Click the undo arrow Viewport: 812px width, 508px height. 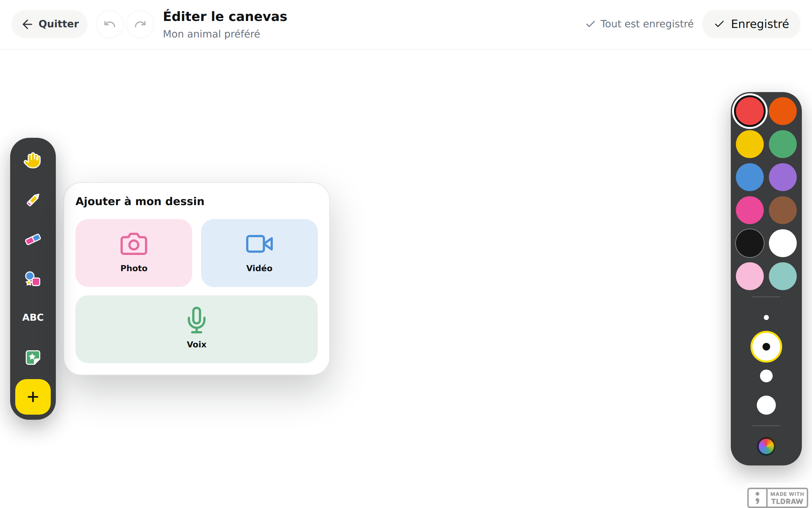click(x=110, y=24)
